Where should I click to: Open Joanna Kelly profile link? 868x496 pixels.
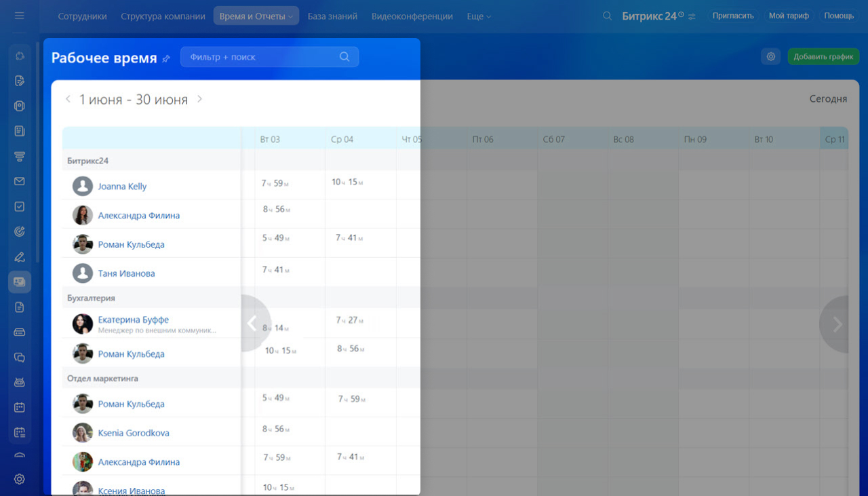[122, 186]
